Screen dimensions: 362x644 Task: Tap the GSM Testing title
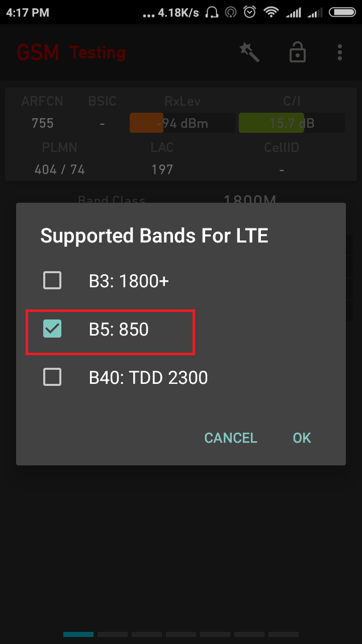(x=72, y=52)
